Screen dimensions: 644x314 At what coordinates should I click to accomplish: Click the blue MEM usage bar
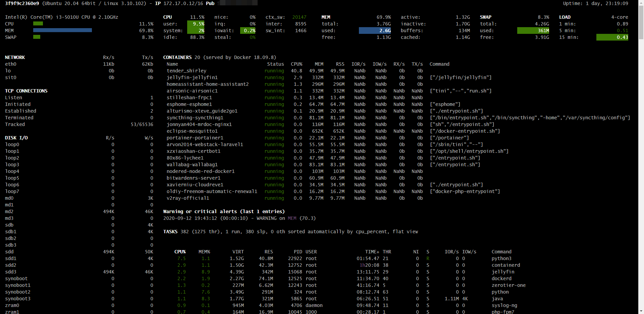[62, 30]
